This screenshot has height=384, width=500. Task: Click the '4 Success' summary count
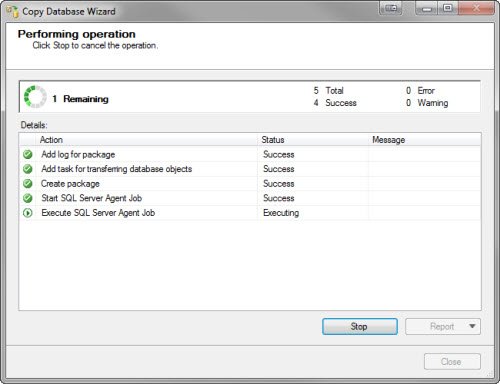[x=335, y=103]
